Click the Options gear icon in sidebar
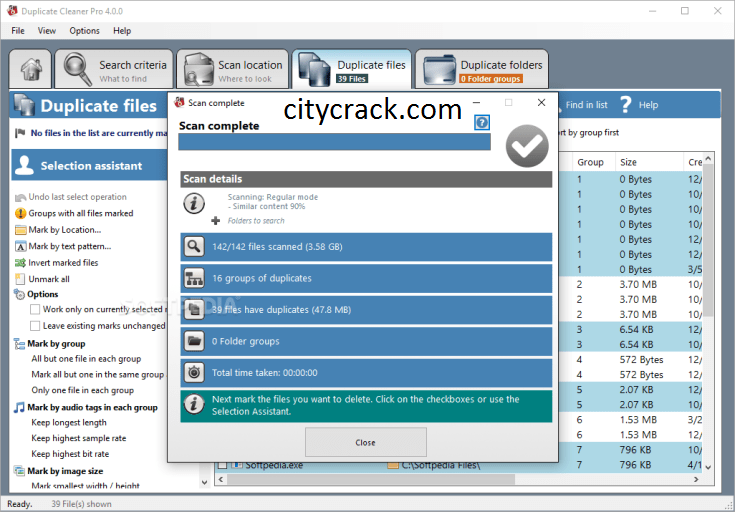Image resolution: width=735 pixels, height=512 pixels. (19, 294)
